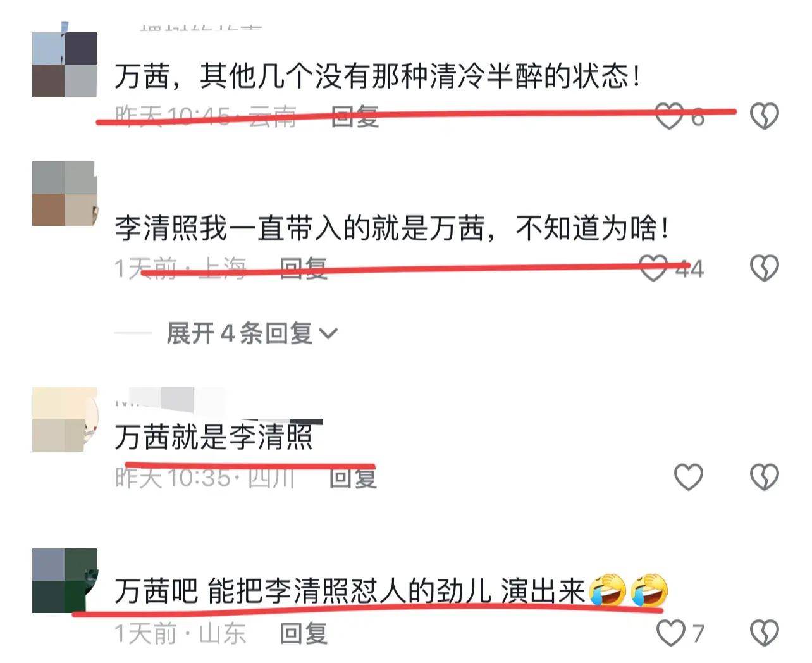The image size is (812, 663).
Task: Reply to the Sichuan comment via 回复
Action: pos(353,477)
